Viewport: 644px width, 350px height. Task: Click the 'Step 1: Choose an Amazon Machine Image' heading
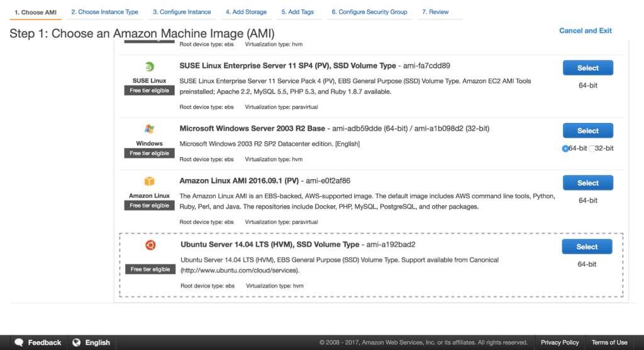tap(142, 33)
